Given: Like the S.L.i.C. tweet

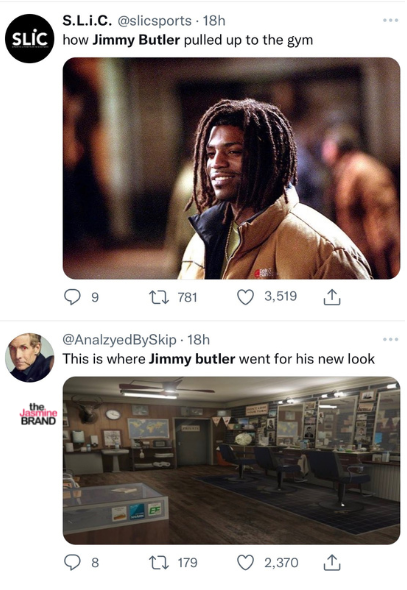Looking at the screenshot, I should click(x=245, y=297).
